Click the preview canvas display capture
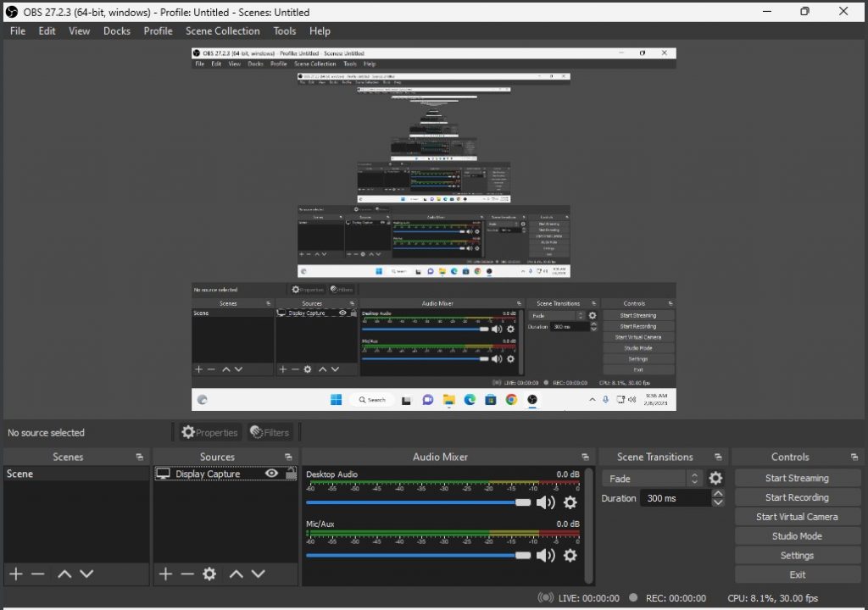Image resolution: width=868 pixels, height=610 pixels. (433, 229)
